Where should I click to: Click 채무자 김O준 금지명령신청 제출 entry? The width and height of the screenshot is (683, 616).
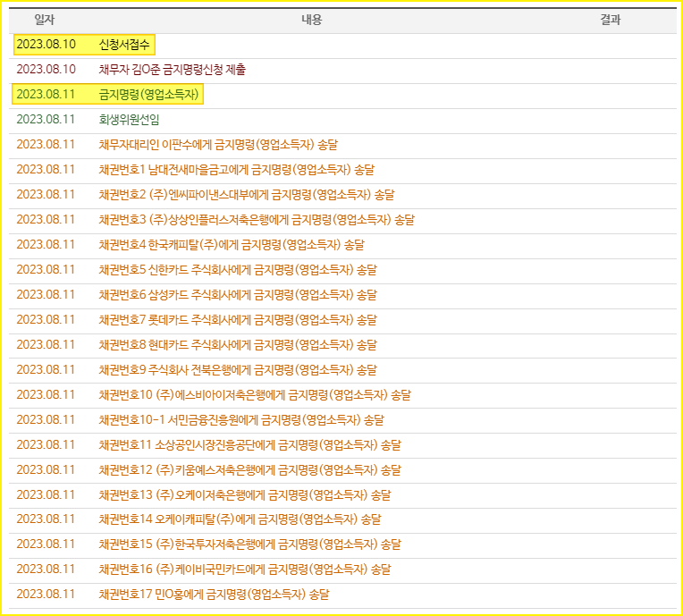pos(172,69)
